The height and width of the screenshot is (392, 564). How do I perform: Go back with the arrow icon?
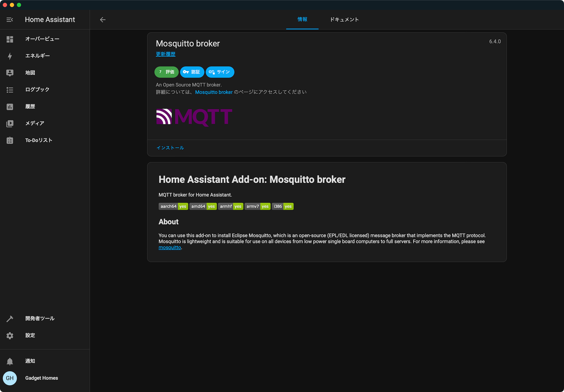click(103, 20)
